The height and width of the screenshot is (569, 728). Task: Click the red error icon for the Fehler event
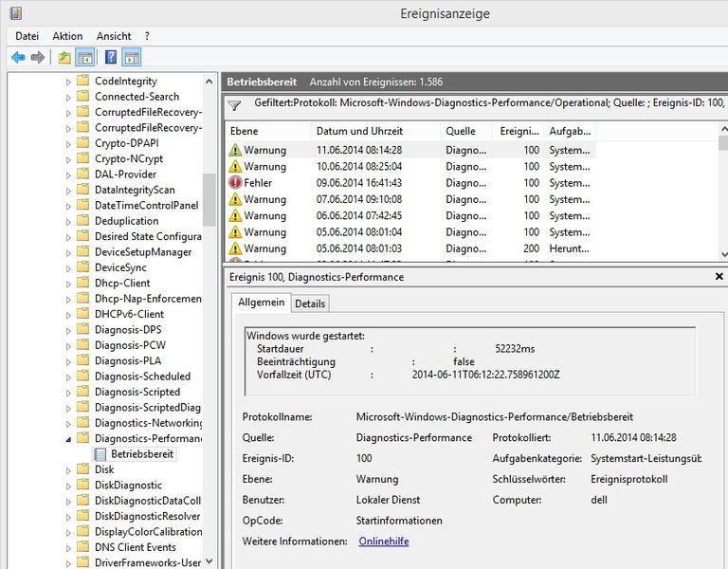point(235,182)
